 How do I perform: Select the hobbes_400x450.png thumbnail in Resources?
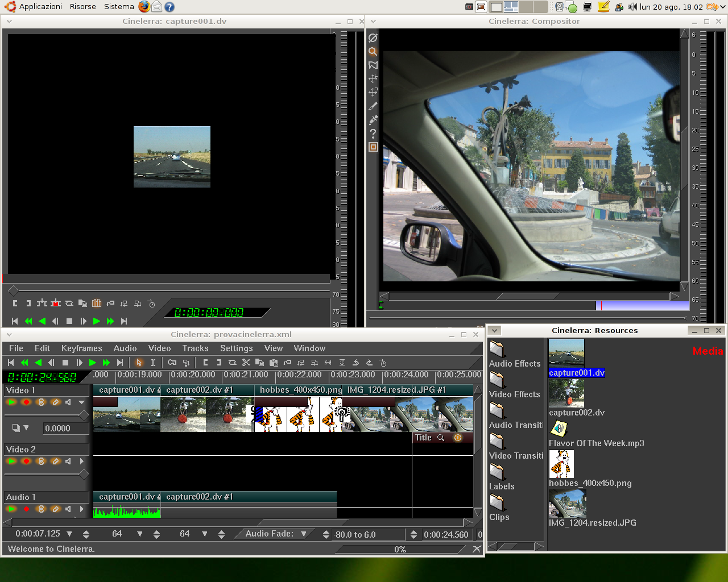point(561,464)
